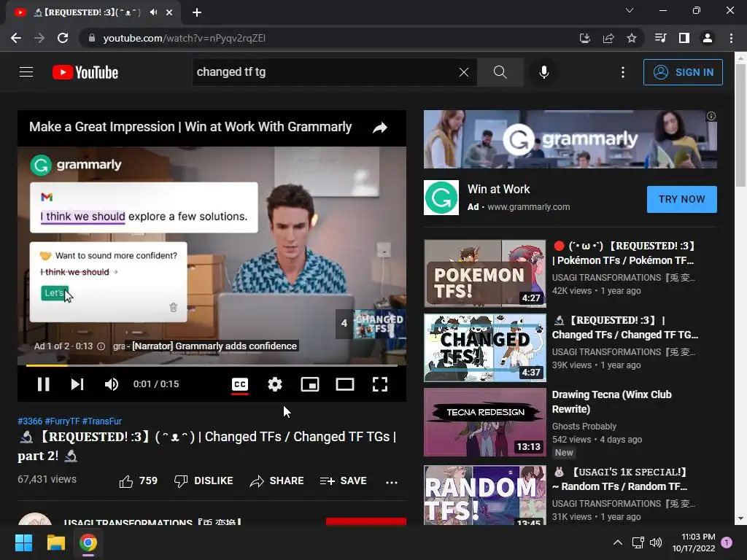
Task: Seek on the yellow ad progress bar
Action: tap(212, 366)
